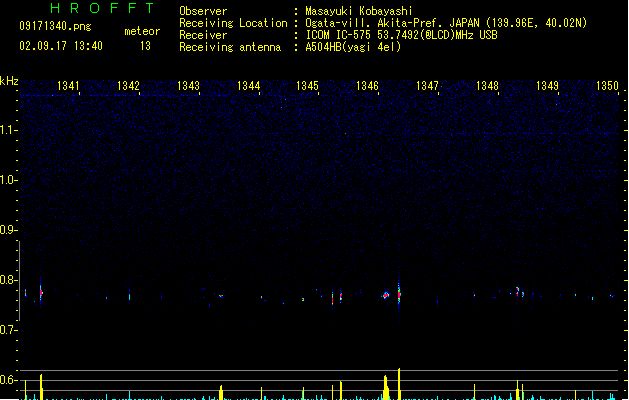Click the 1347 time axis marker
This screenshot has height=400, width=629.
[427, 86]
